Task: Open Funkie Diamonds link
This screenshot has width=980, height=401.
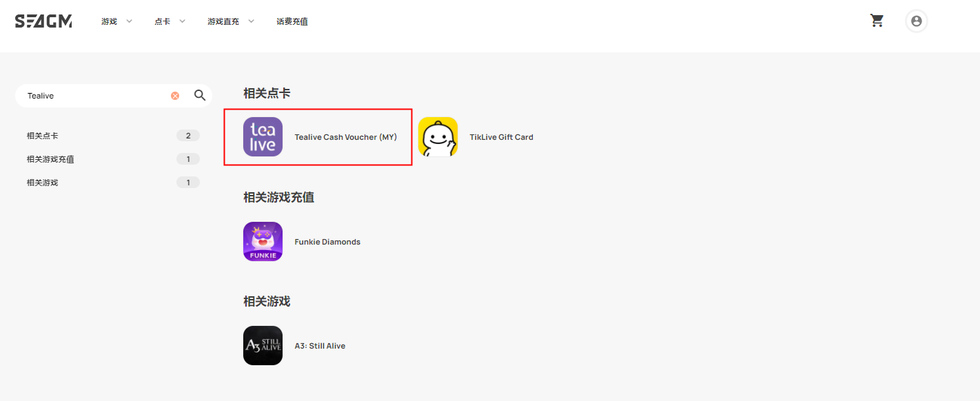Action: [327, 242]
